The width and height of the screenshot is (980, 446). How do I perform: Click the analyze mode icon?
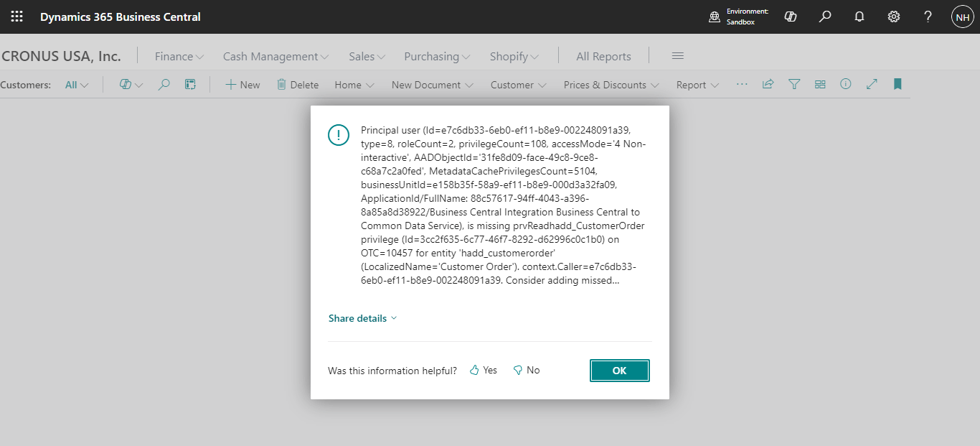tap(190, 85)
